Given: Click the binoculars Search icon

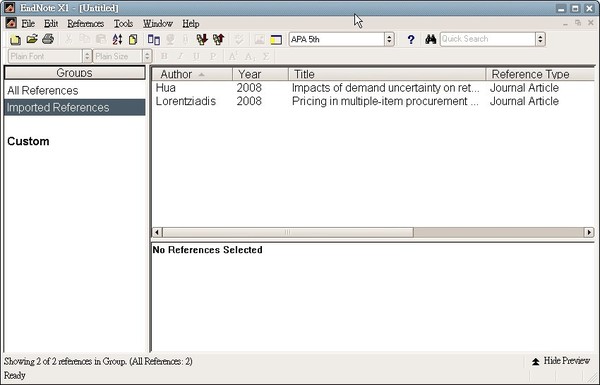Looking at the screenshot, I should [x=430, y=39].
